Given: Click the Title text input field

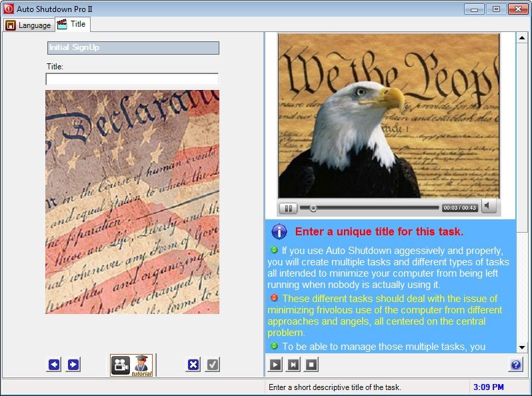Looking at the screenshot, I should tap(132, 79).
